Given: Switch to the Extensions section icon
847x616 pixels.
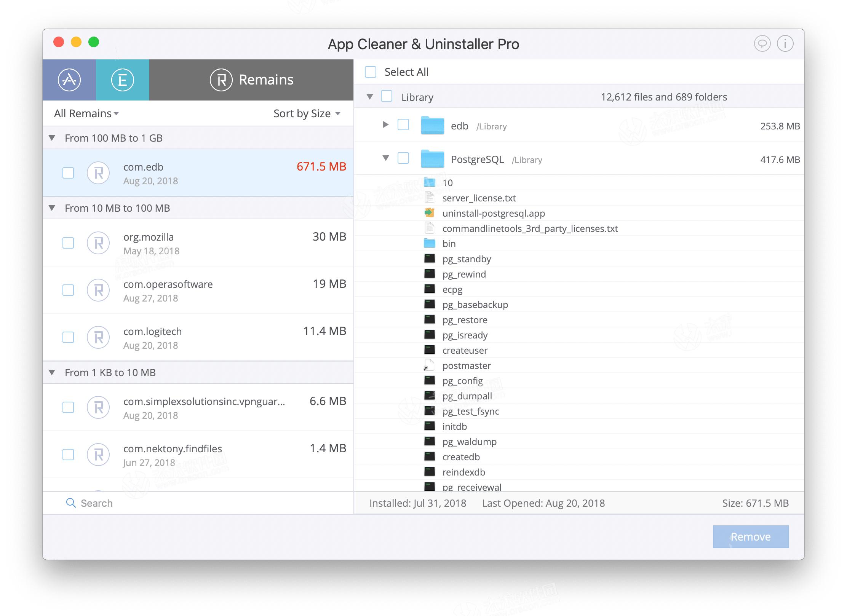Looking at the screenshot, I should (x=122, y=80).
